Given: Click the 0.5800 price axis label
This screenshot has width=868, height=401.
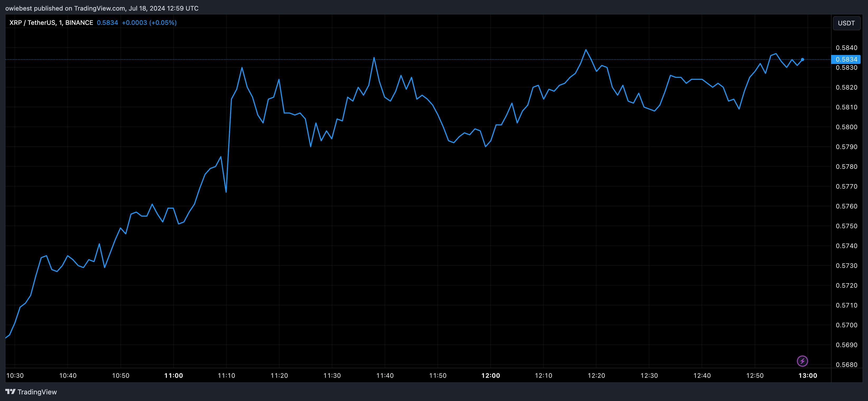Looking at the screenshot, I should (846, 127).
